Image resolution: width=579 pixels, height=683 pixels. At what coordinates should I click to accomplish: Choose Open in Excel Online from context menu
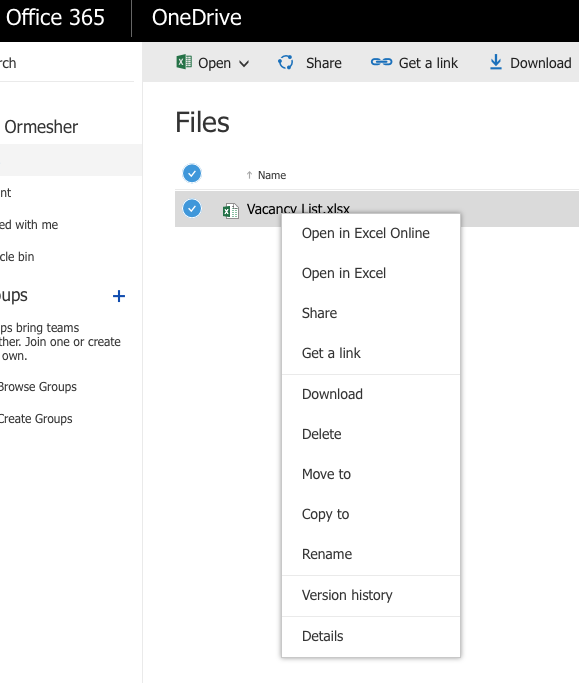click(x=371, y=233)
